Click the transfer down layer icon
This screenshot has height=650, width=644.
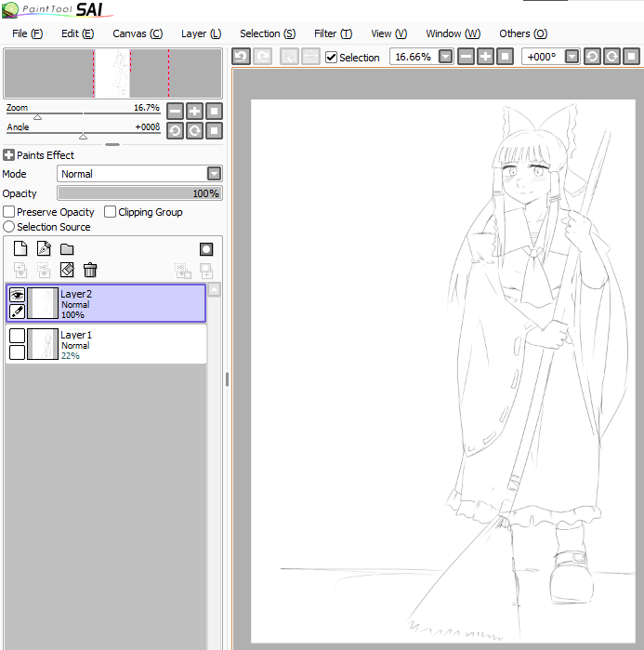click(x=20, y=271)
